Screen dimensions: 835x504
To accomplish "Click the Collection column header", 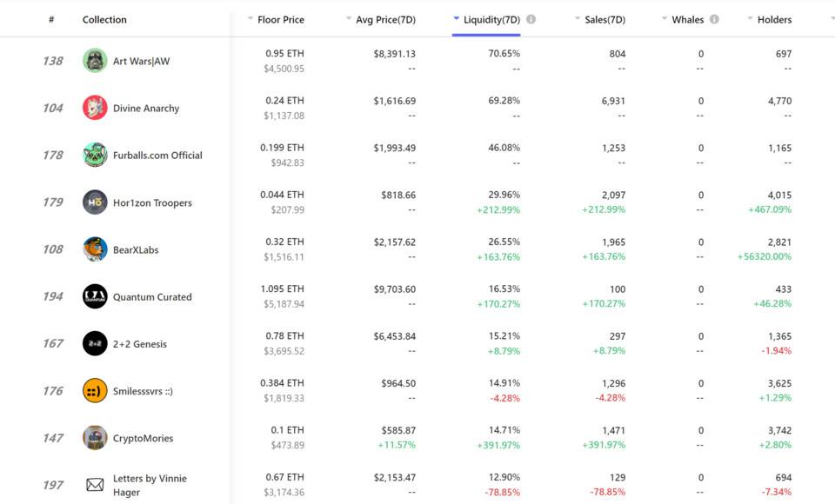I will pos(104,20).
